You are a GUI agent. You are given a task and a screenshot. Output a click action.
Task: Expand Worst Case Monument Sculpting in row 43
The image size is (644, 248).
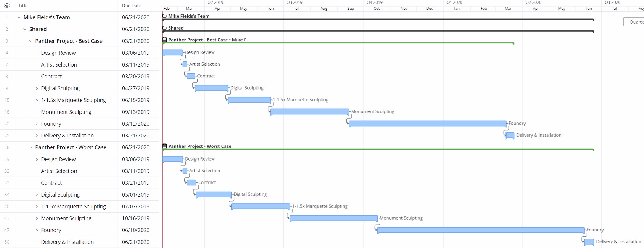pos(37,218)
